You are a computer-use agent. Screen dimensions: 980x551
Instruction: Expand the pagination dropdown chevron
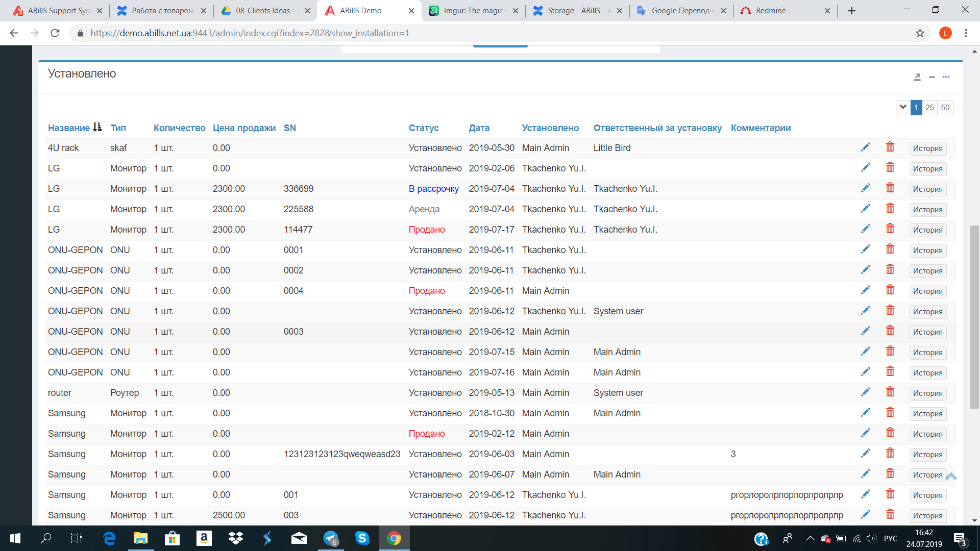903,107
